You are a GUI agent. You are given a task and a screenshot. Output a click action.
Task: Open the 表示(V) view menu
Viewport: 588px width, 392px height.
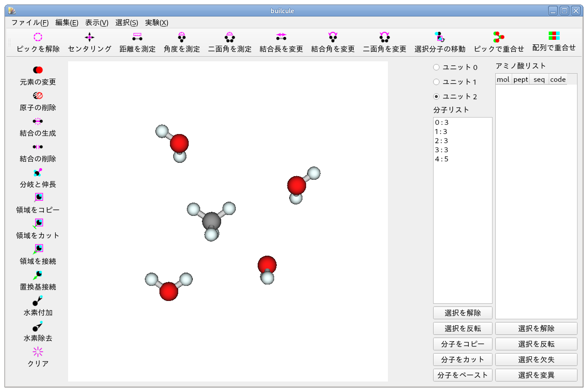click(96, 22)
